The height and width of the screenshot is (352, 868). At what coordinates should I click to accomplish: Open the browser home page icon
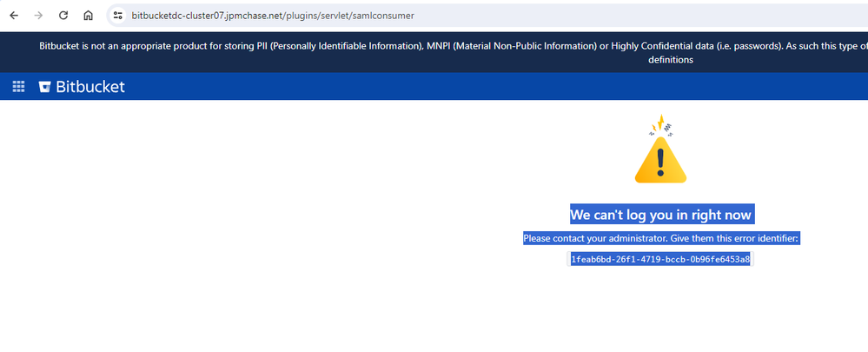point(88,16)
